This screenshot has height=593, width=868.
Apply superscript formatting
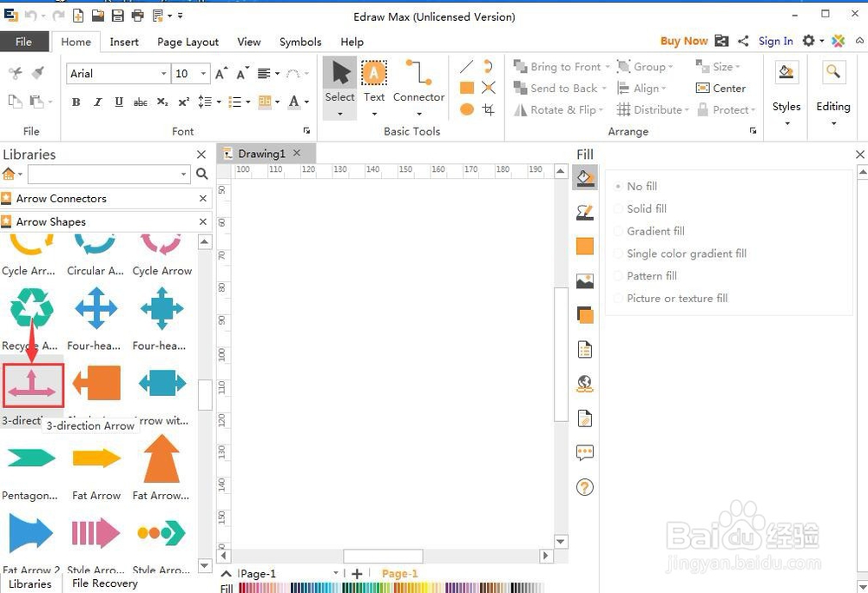pos(184,102)
